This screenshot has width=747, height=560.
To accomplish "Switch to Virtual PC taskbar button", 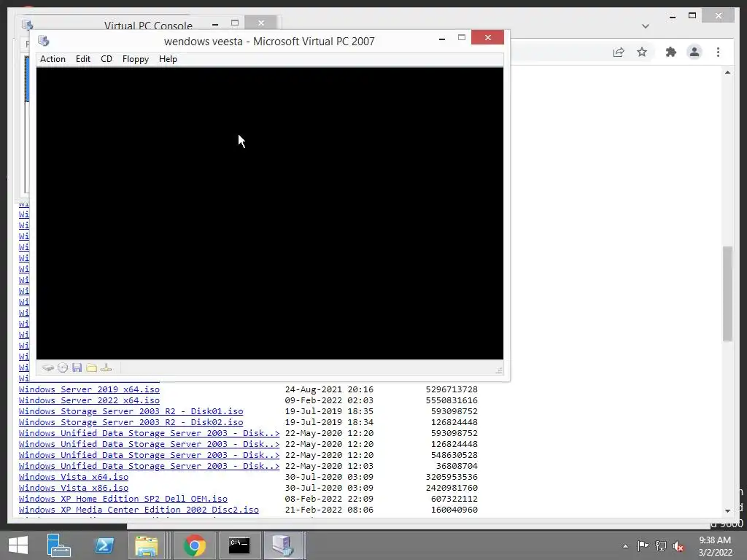I will tap(283, 545).
